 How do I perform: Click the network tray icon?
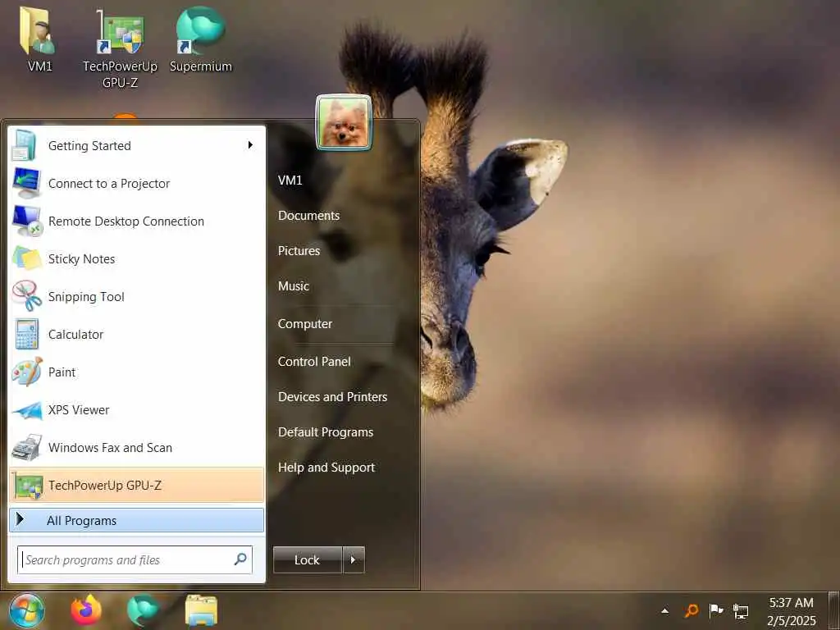point(741,610)
